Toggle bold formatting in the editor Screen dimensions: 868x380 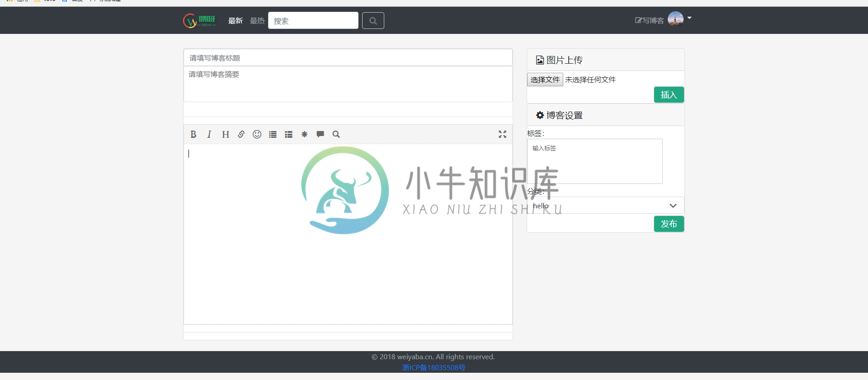193,134
